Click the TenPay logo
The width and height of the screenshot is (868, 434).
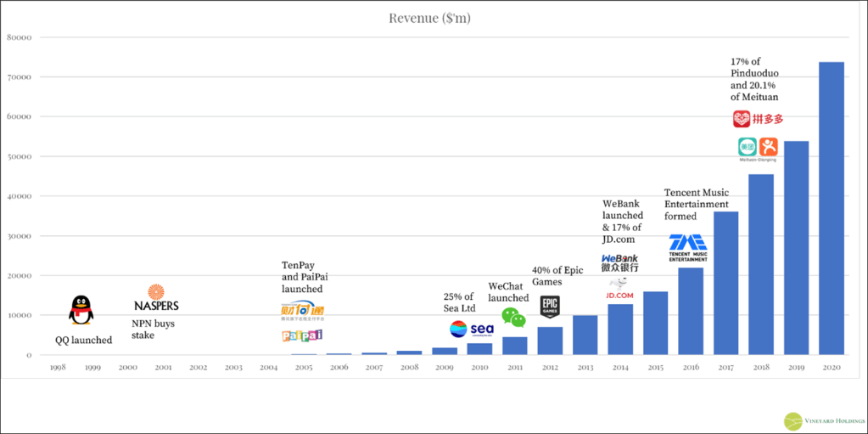tap(302, 311)
